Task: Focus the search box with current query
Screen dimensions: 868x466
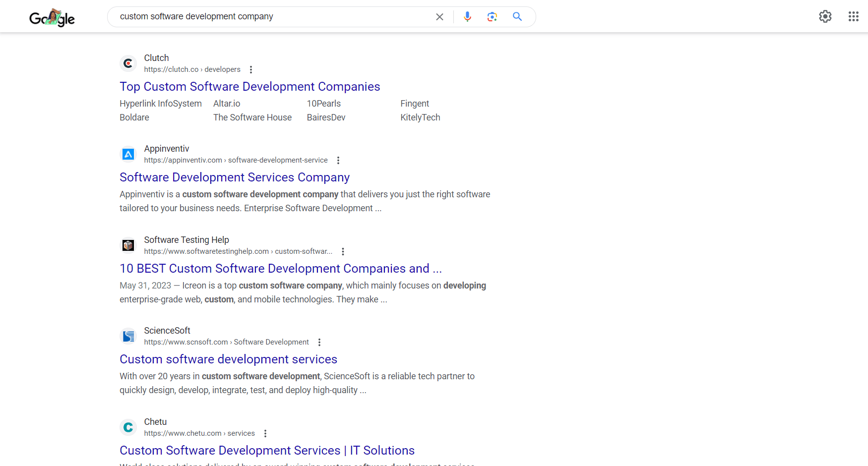Action: 273,16
